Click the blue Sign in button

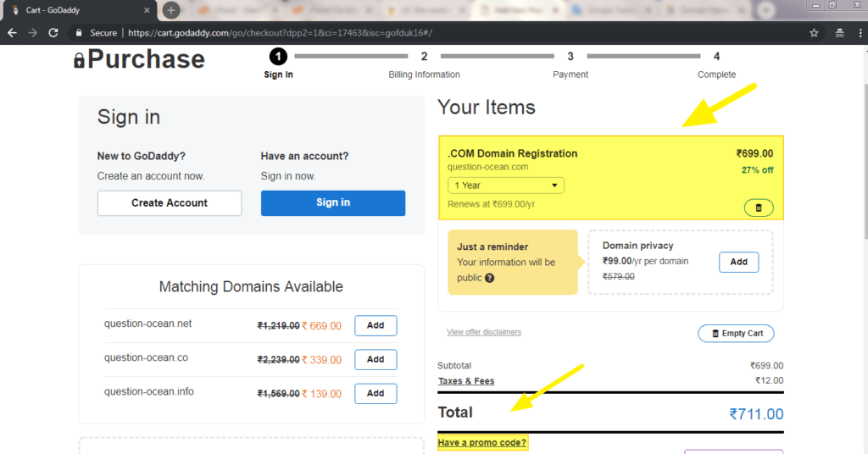pos(332,203)
